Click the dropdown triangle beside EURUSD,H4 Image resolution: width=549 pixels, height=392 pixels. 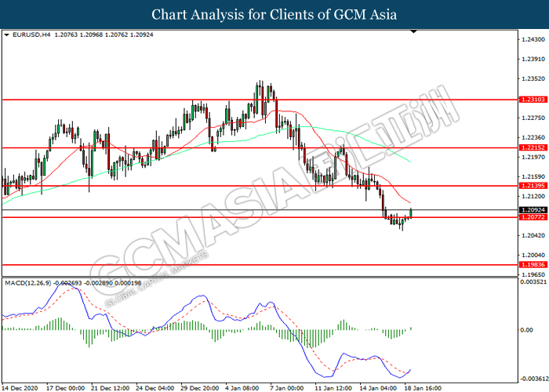click(6, 35)
